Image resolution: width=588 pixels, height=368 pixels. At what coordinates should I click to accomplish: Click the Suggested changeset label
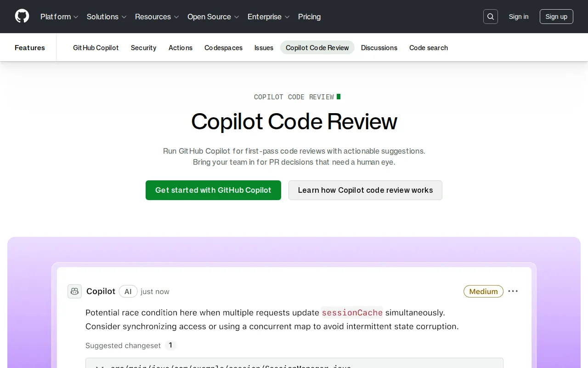(123, 345)
